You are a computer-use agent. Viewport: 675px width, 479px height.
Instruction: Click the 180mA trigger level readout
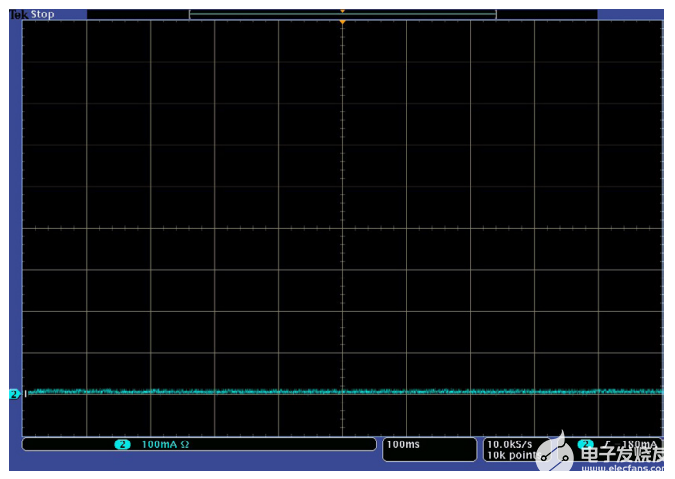coord(640,444)
